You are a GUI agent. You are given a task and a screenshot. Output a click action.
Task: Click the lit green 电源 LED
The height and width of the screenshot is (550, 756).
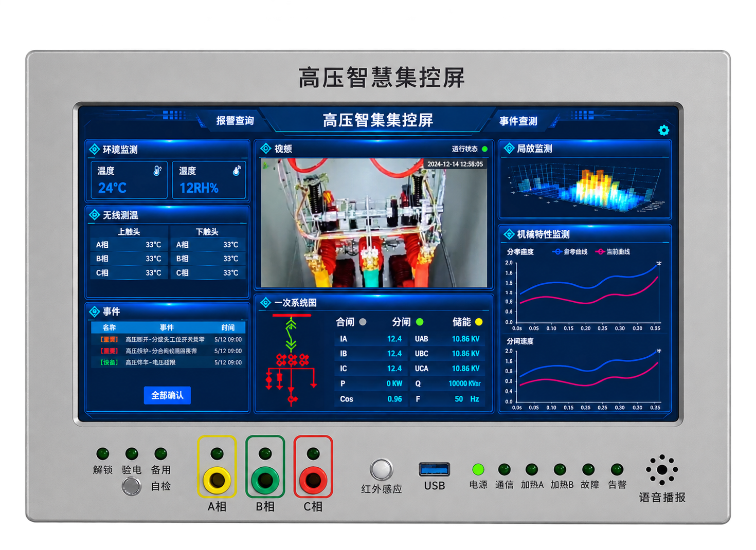coord(478,469)
